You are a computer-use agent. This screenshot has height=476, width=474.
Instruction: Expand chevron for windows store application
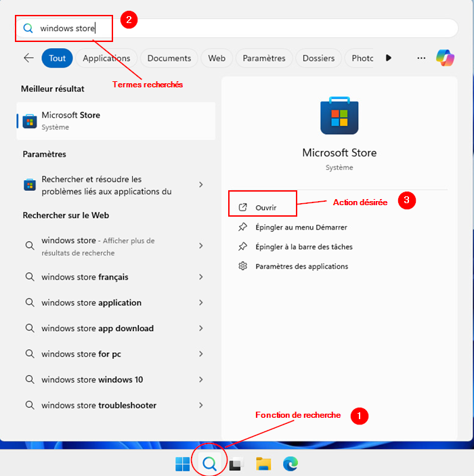200,303
